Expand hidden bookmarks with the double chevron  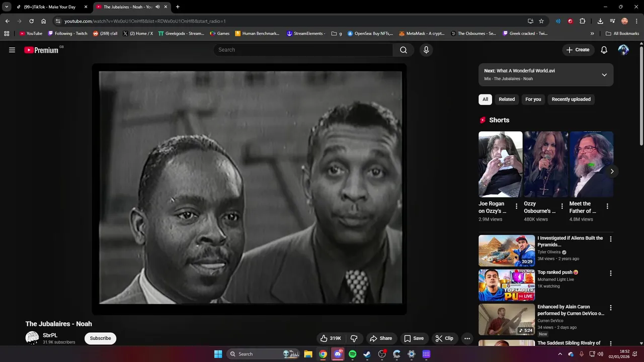592,34
